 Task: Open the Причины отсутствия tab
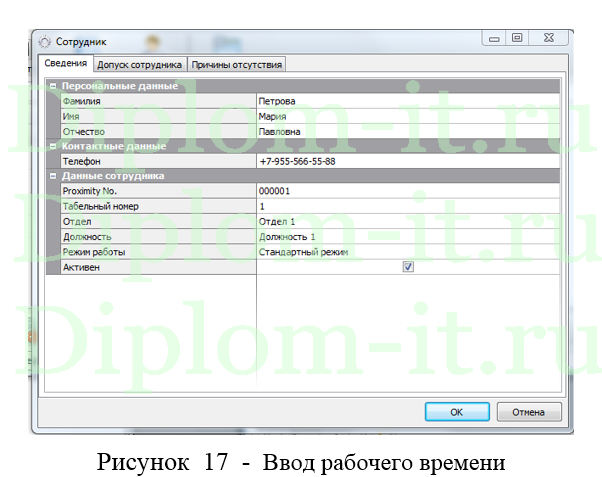coord(237,64)
